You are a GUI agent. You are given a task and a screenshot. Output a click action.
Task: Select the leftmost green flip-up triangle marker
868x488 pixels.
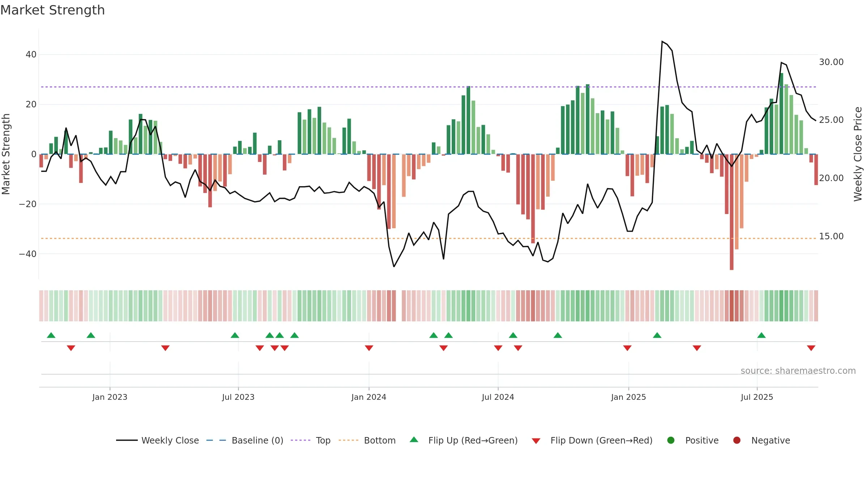point(51,335)
